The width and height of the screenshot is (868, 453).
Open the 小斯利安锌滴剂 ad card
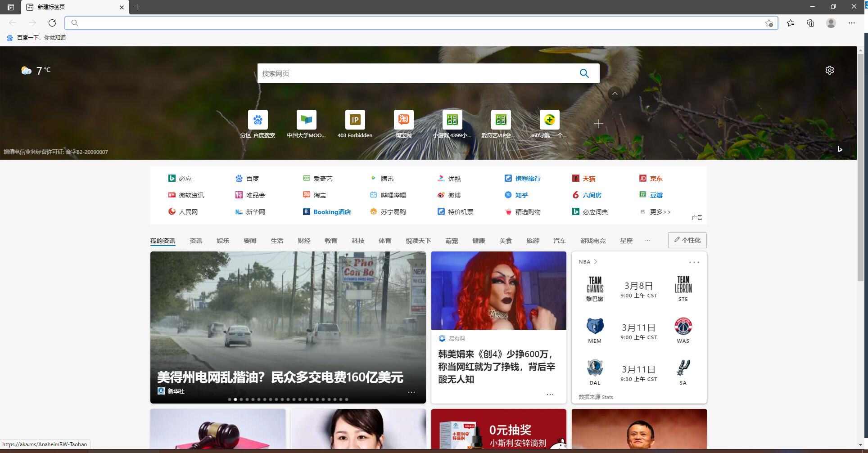499,429
